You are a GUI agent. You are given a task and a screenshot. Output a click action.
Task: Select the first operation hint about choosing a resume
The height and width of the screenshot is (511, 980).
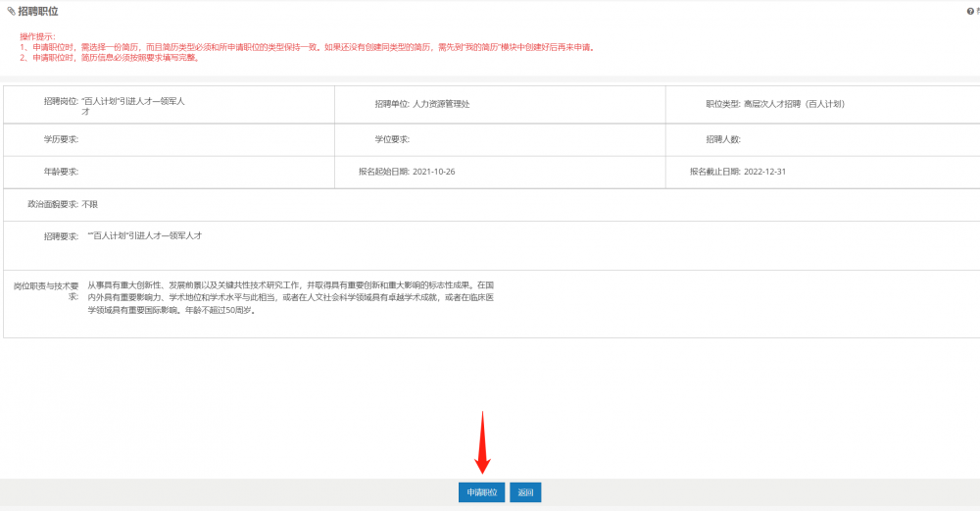(307, 47)
